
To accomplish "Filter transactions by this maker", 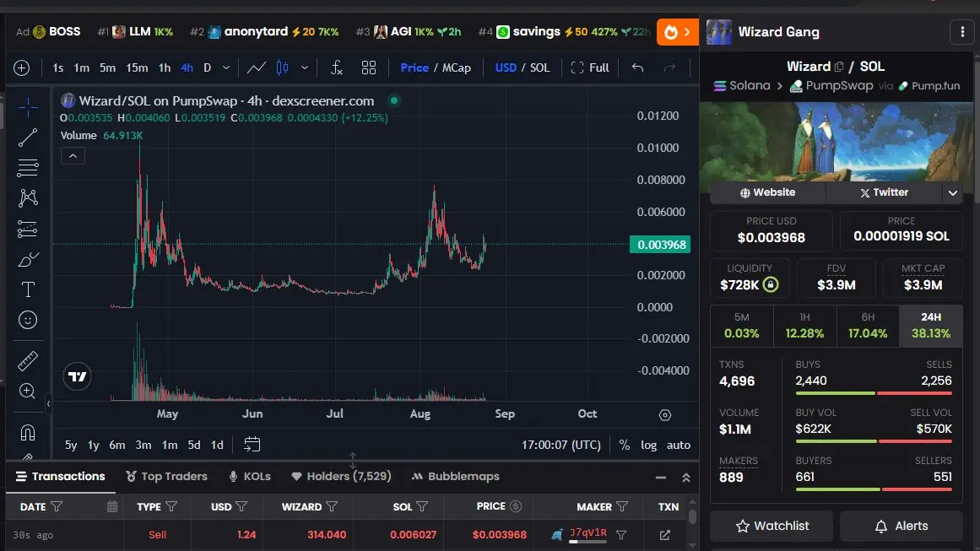I will 621,535.
